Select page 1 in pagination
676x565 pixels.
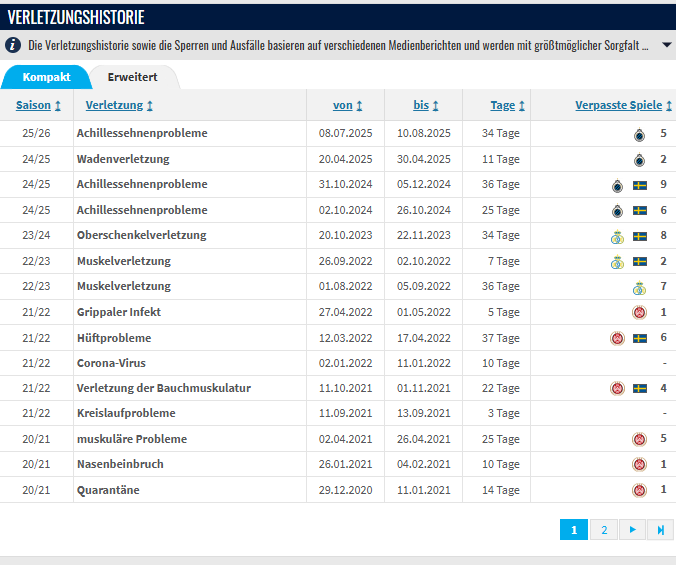tap(574, 530)
